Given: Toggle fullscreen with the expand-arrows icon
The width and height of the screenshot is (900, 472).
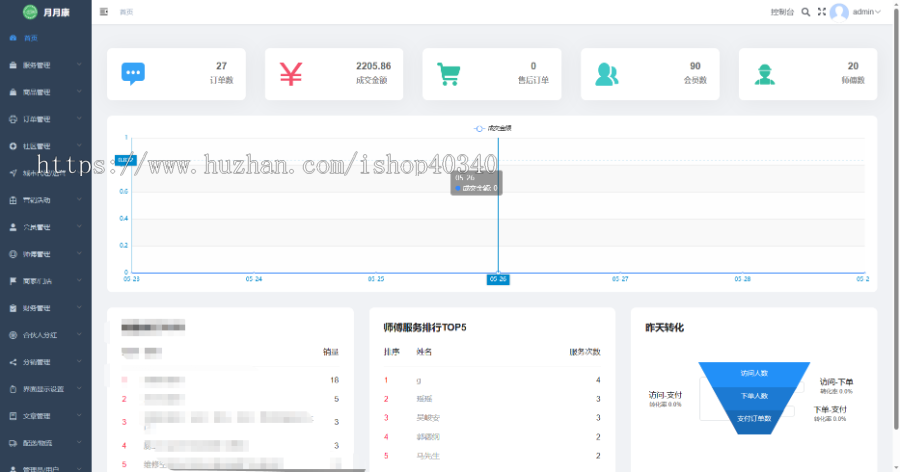Looking at the screenshot, I should (x=822, y=11).
